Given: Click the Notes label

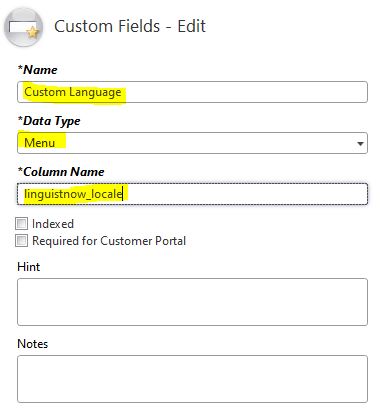Looking at the screenshot, I should tap(33, 344).
